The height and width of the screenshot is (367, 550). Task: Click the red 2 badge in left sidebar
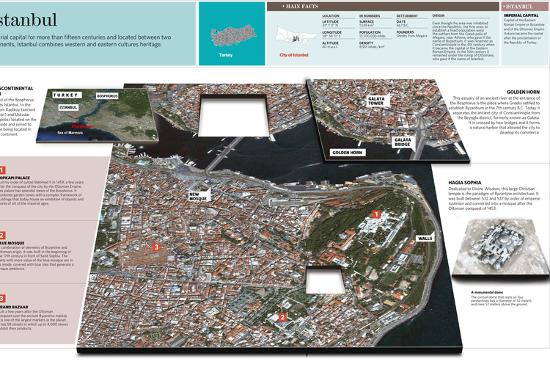(x=2, y=235)
